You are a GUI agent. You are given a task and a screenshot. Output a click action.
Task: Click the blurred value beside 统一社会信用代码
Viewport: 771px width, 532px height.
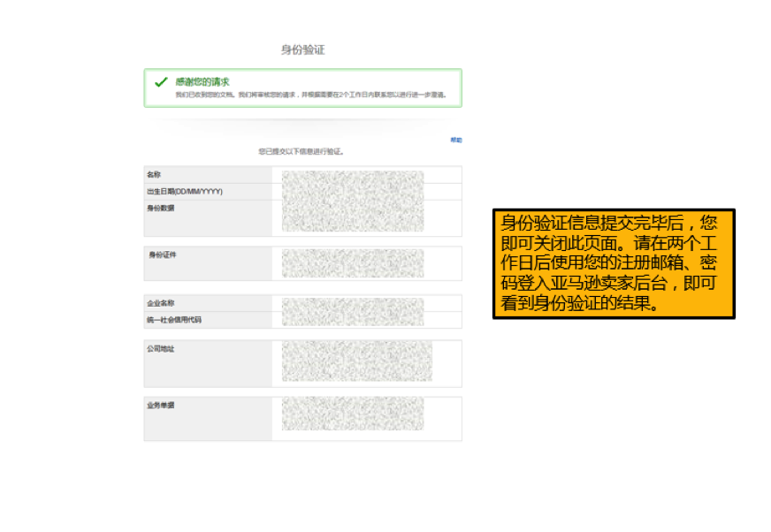[x=353, y=319]
